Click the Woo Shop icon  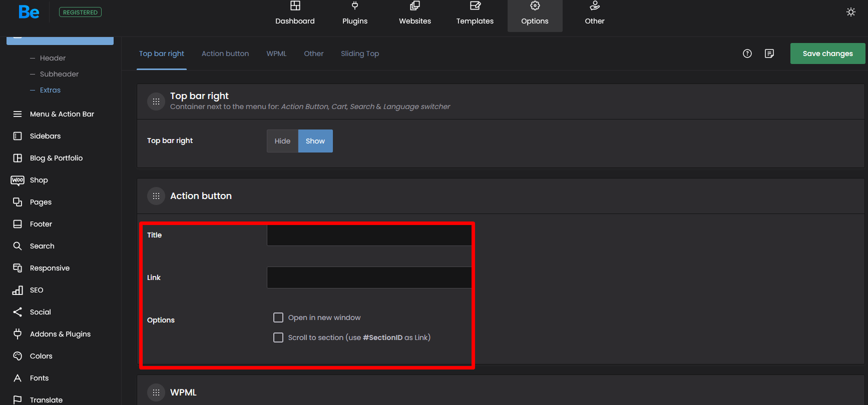point(18,180)
